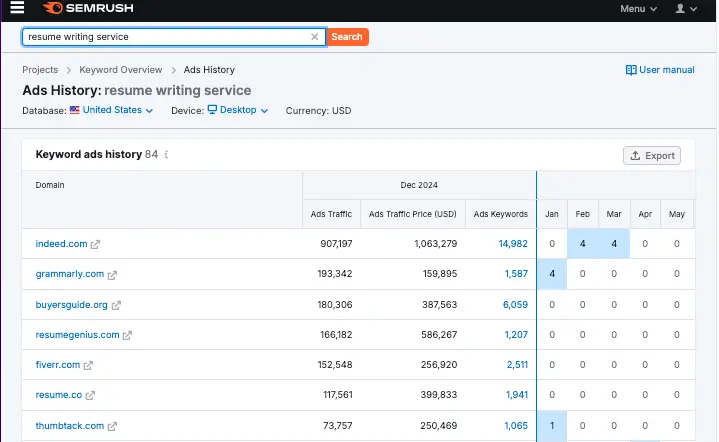Open fiverr.com's 2,511 ads keywords
This screenshot has height=442, width=719.
point(517,365)
